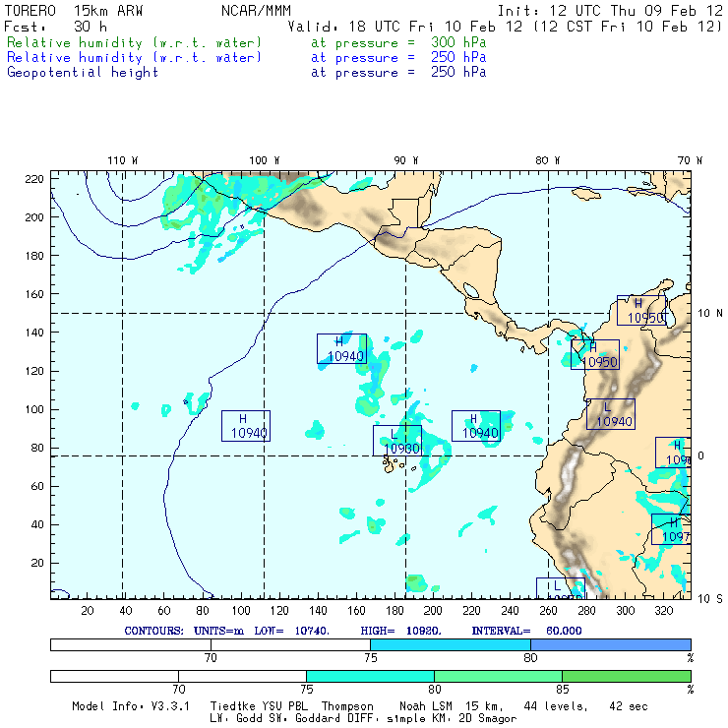Click the "110 W" longitude label
Image resolution: width=728 pixels, height=728 pixels.
coord(123,160)
